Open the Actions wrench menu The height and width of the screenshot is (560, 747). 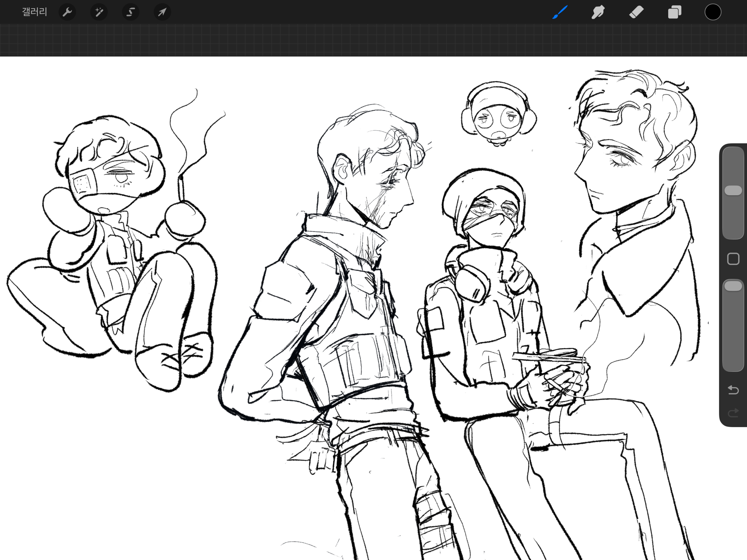point(67,12)
